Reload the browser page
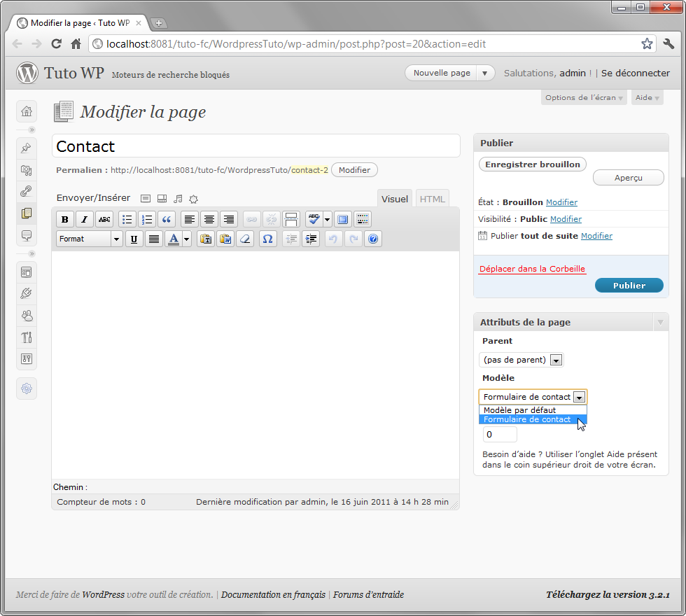 [57, 43]
